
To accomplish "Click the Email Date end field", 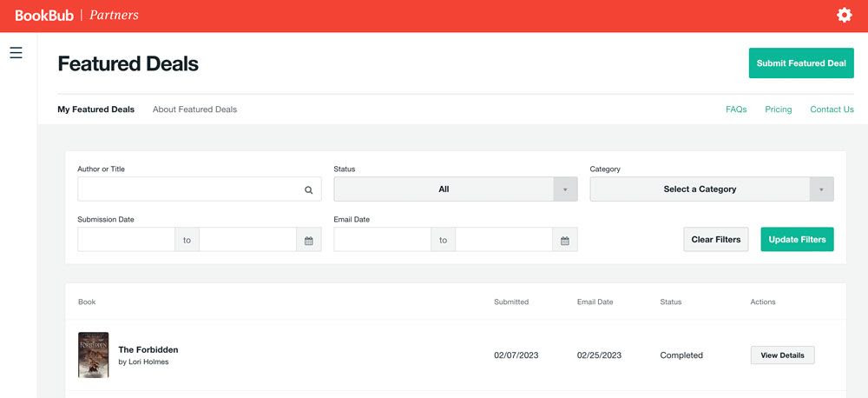I will click(504, 240).
